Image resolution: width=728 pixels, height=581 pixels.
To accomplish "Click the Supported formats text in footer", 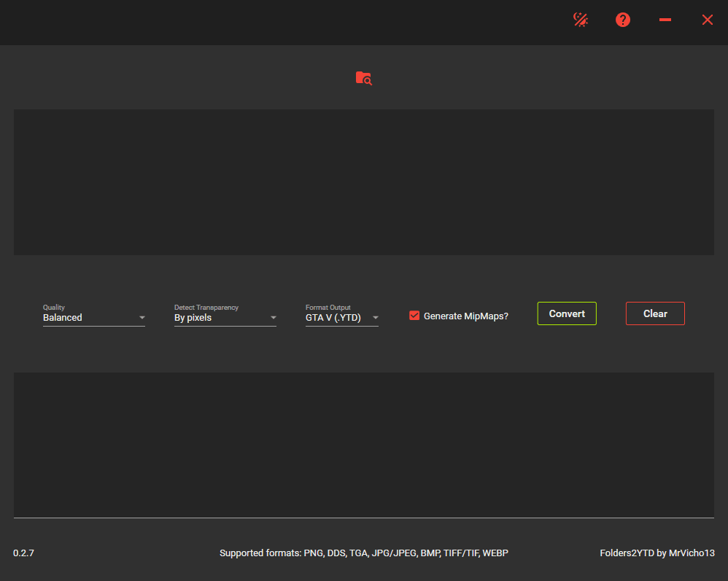I will click(363, 553).
